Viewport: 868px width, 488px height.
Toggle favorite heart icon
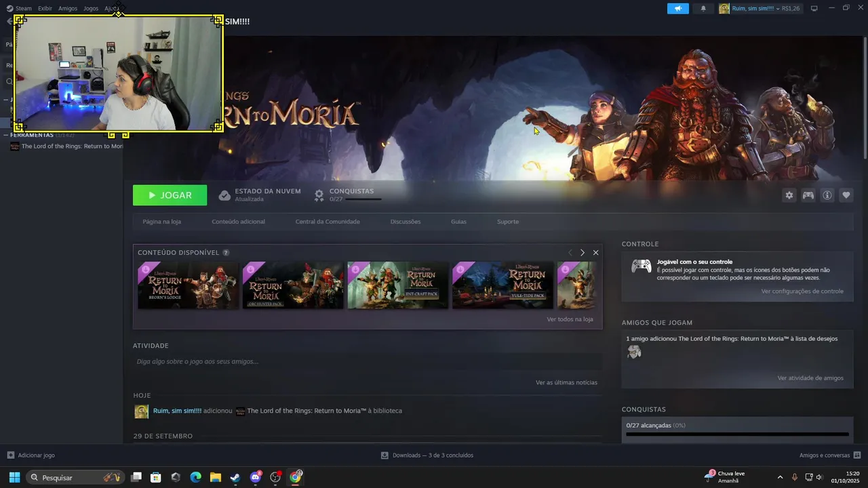tap(846, 195)
